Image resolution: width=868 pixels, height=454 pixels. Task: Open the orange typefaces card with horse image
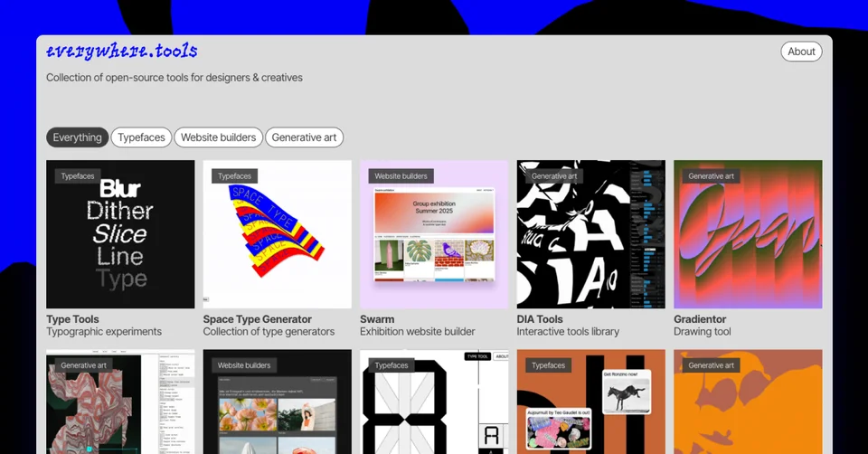tap(590, 402)
